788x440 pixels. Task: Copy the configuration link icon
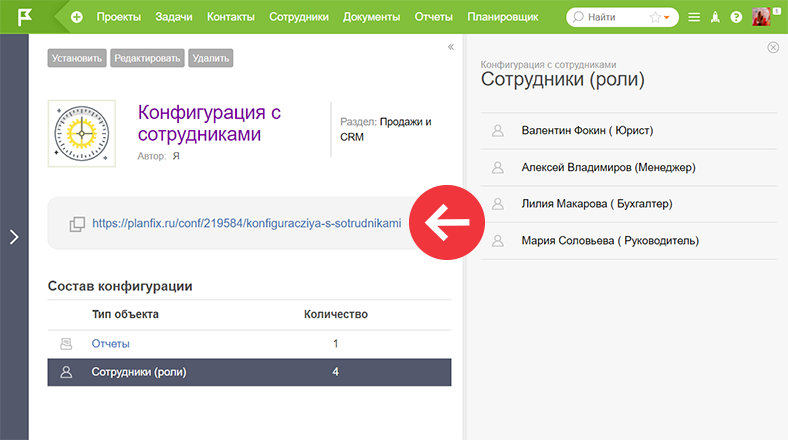77,224
